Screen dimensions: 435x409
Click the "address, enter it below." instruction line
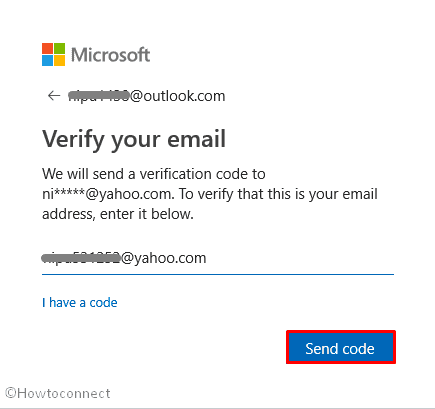tap(118, 214)
